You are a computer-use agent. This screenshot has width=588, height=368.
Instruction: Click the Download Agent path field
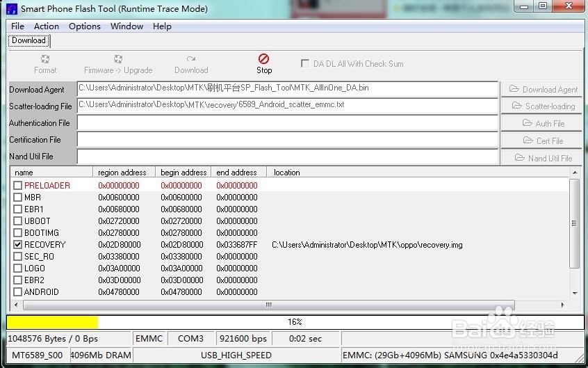(x=288, y=88)
